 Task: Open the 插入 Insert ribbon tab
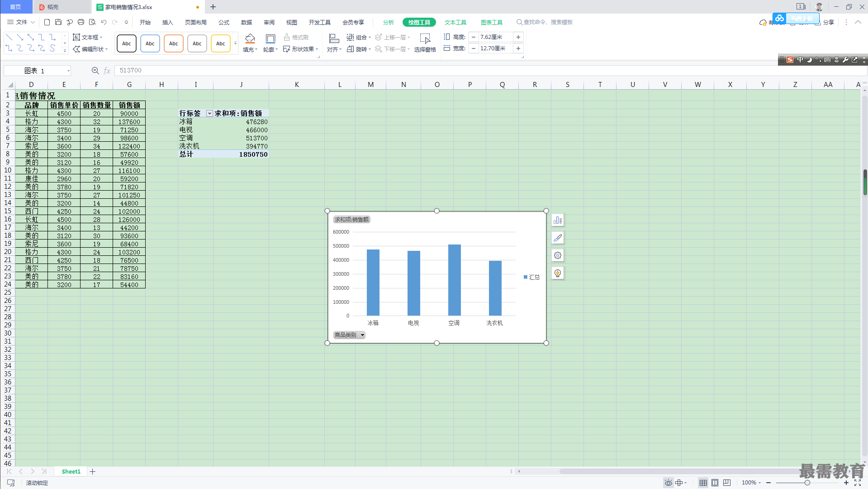tap(168, 22)
